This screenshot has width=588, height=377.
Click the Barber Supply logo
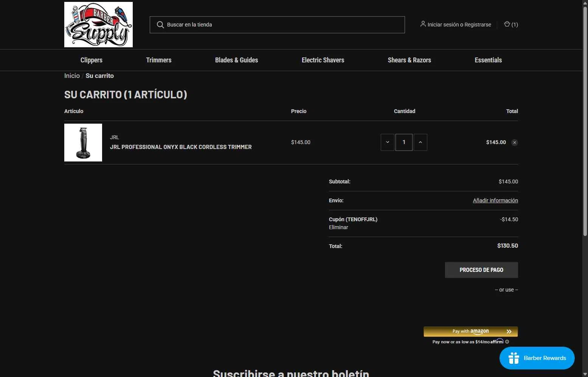pos(98,25)
